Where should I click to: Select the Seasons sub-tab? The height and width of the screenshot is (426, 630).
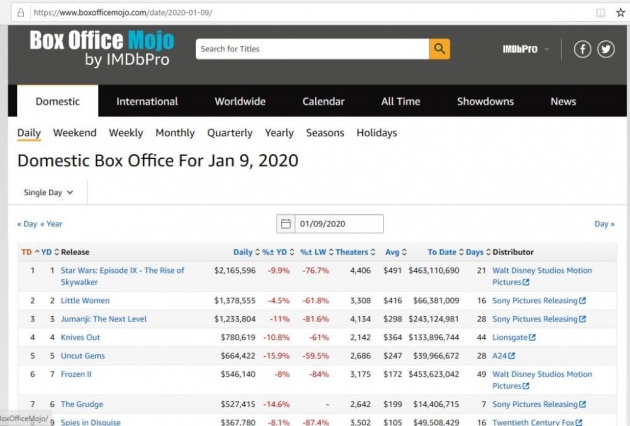pyautogui.click(x=325, y=133)
